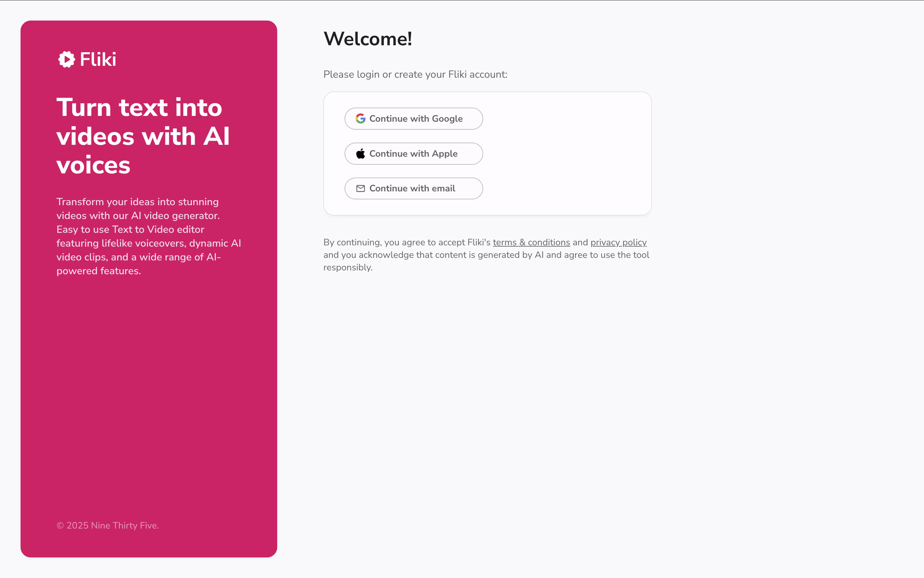Choose Continue with Apple sign-in
Viewport: 924px width, 578px height.
[414, 154]
